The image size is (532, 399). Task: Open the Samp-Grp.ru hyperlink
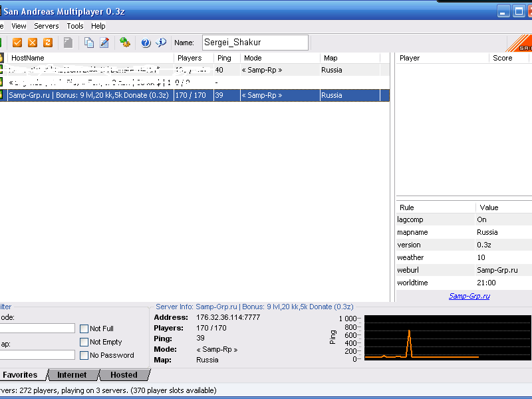pos(469,296)
